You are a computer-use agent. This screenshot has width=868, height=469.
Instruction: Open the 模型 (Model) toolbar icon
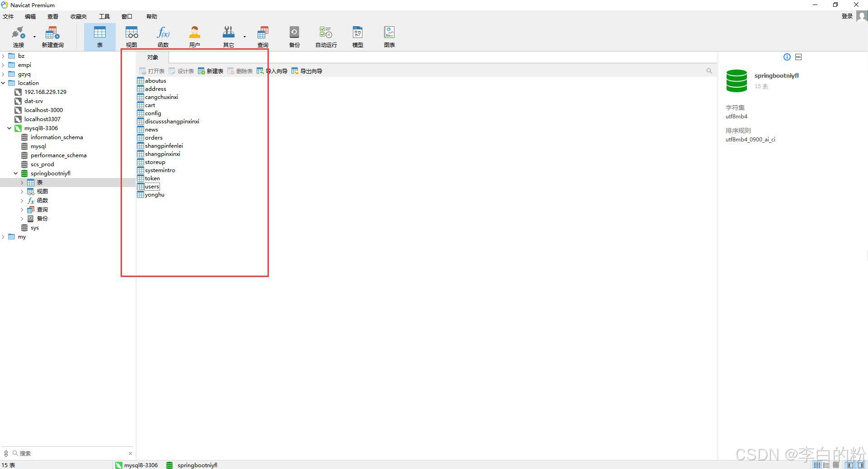click(358, 37)
